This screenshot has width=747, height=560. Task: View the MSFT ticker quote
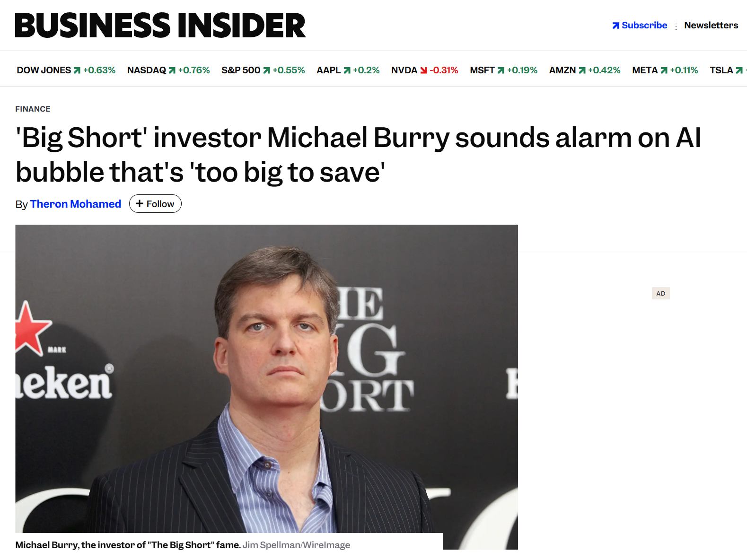503,70
